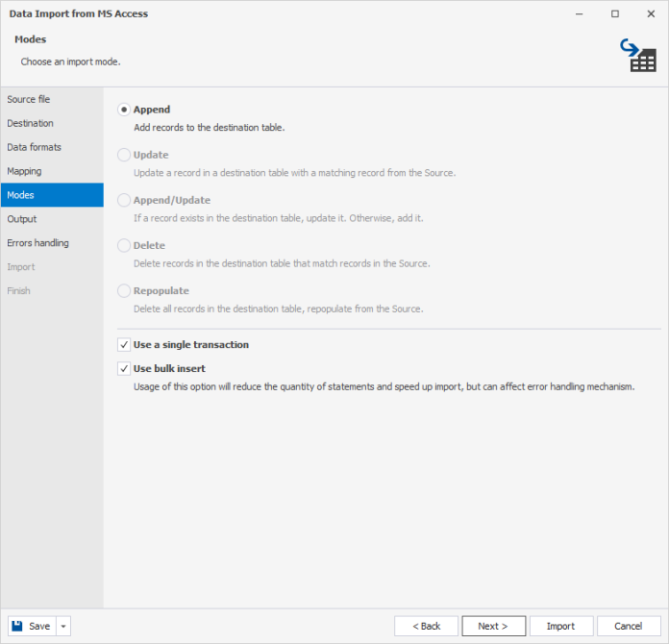The image size is (669, 644).
Task: Cancel the data import wizard
Action: tap(629, 626)
